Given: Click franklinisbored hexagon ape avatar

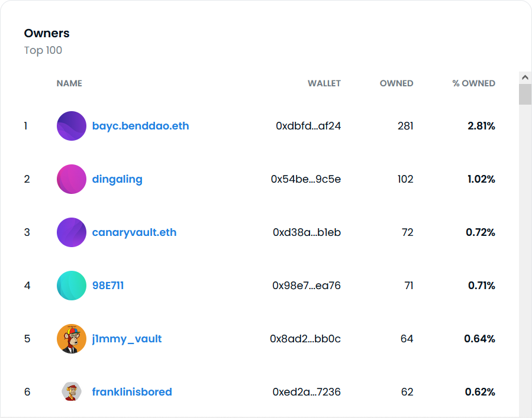Looking at the screenshot, I should (x=72, y=391).
